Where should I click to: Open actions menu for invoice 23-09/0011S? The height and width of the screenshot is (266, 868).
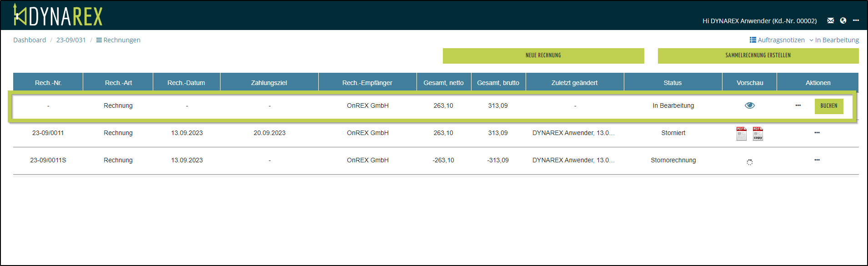pos(817,160)
